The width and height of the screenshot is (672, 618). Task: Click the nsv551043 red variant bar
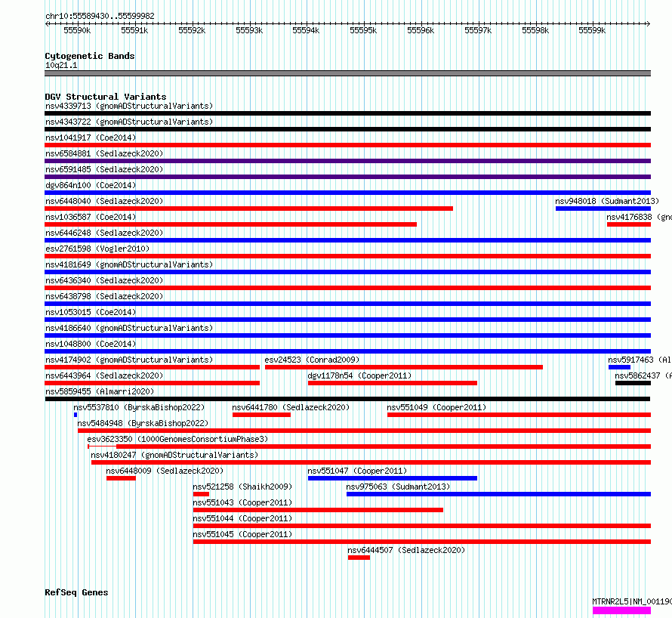(x=318, y=510)
